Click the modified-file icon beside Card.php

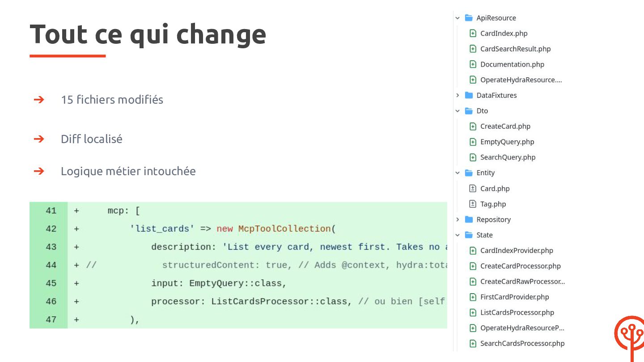473,189
